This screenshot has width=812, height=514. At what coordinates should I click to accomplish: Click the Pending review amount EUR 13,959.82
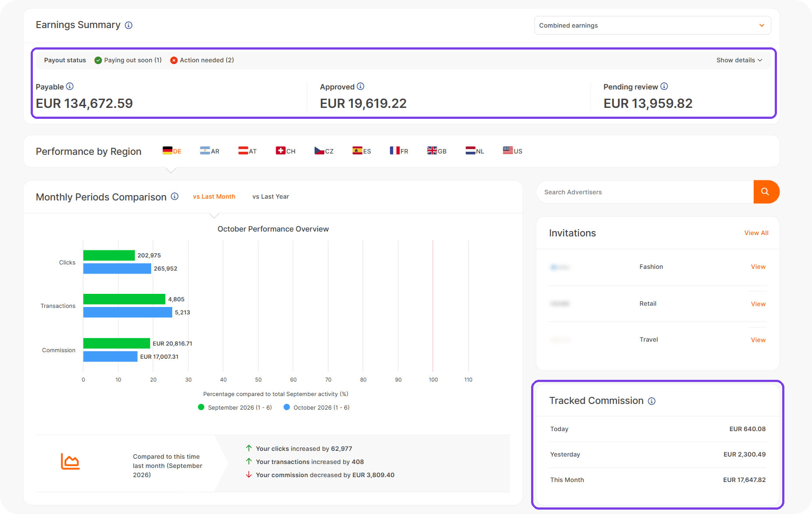click(x=648, y=104)
